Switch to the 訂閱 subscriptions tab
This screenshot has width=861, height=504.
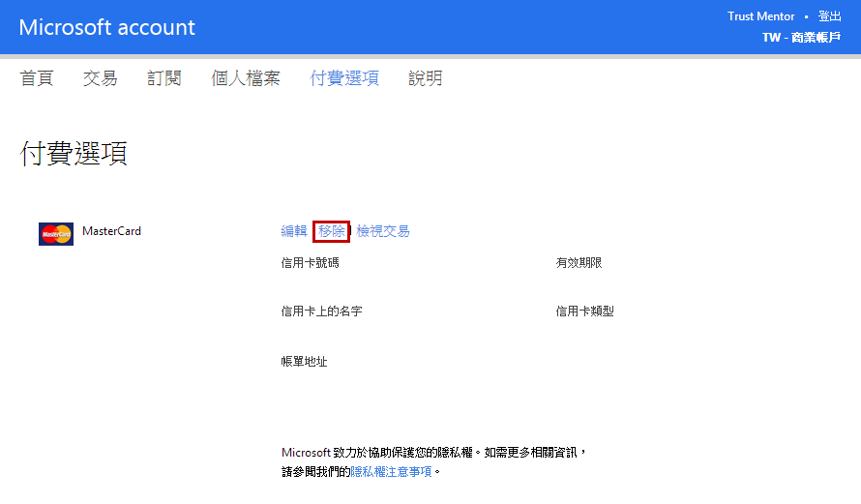point(164,78)
